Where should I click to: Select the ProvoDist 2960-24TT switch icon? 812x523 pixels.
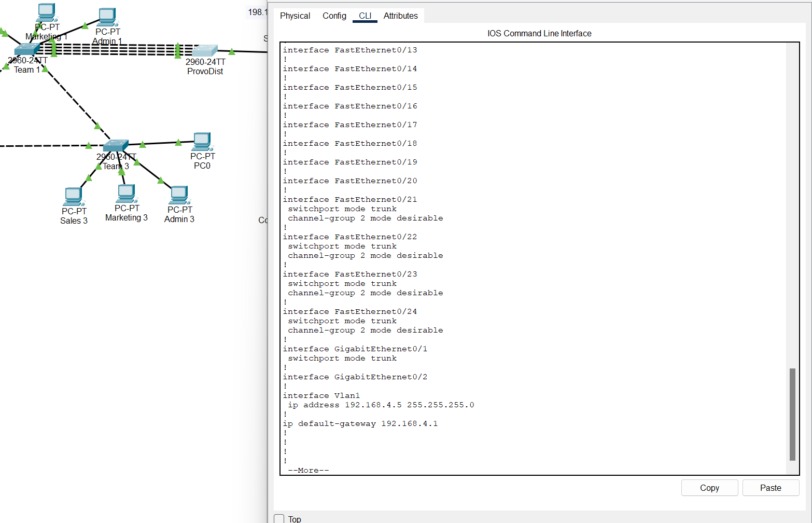(205, 51)
